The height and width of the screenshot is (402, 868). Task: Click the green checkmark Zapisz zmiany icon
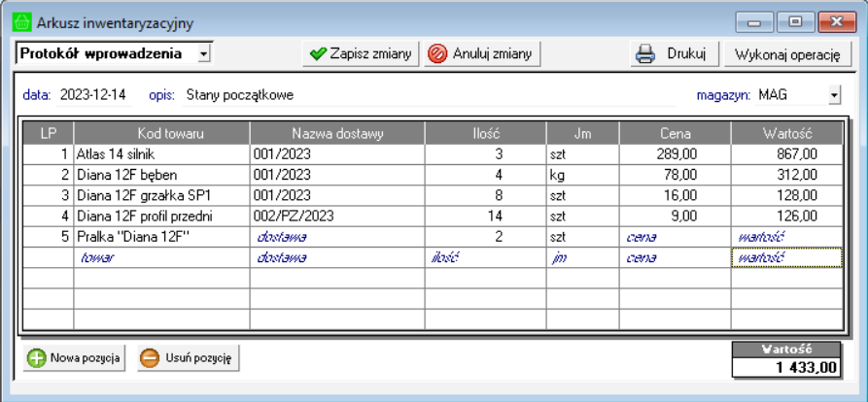(317, 54)
